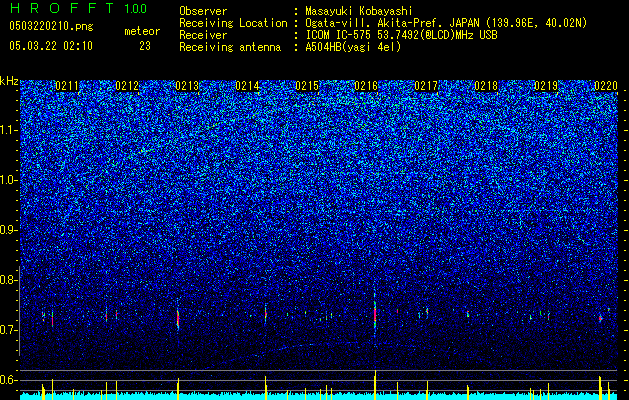Image resolution: width=629 pixels, height=400 pixels.
Task: Click the 0.9 kHz axis label
Action: pos(8,230)
